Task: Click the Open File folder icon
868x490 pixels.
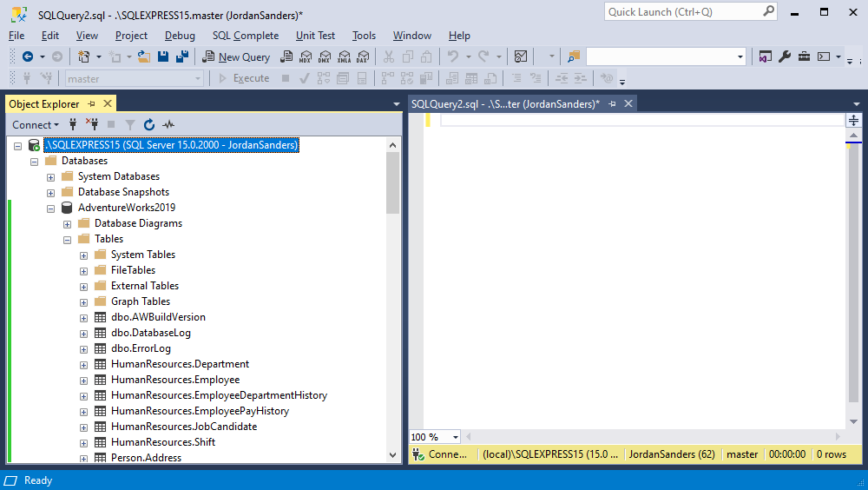Action: click(x=144, y=56)
